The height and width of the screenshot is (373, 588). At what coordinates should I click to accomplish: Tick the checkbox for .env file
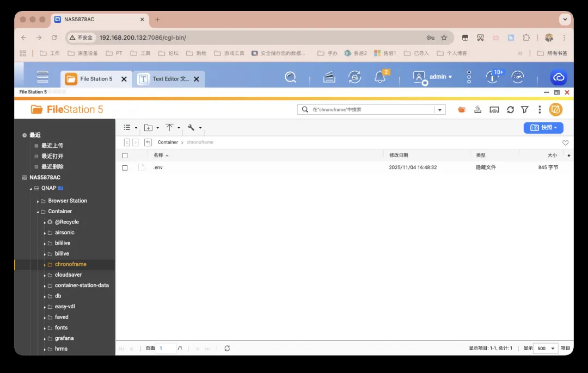tap(125, 168)
